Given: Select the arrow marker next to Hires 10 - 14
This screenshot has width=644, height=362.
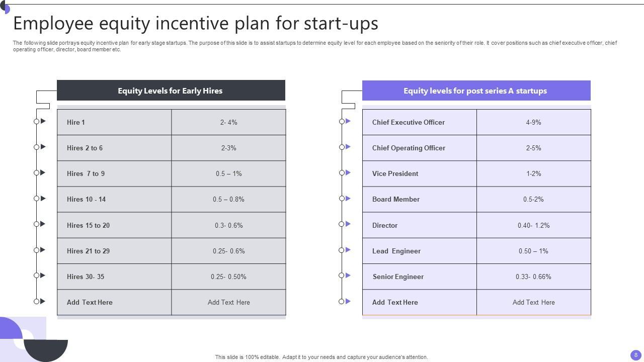Looking at the screenshot, I should click(43, 199).
